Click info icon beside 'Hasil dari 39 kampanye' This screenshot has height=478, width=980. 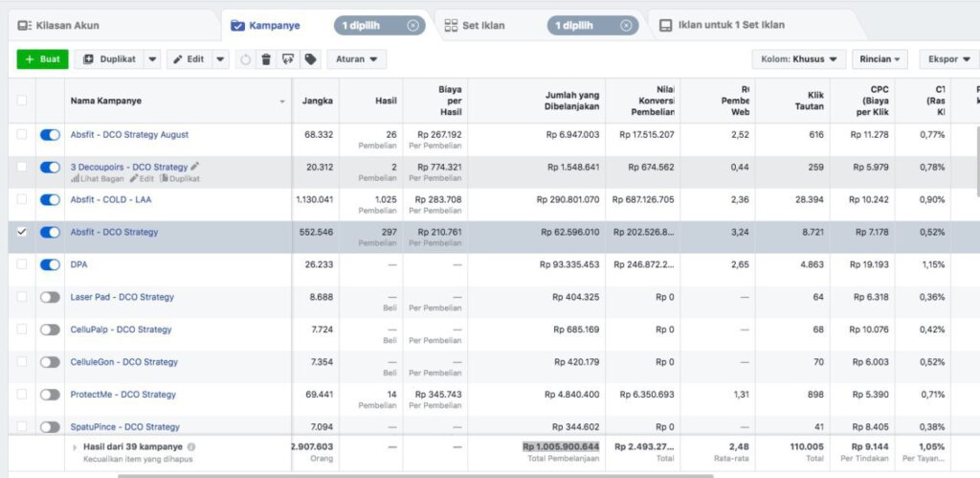(x=191, y=447)
